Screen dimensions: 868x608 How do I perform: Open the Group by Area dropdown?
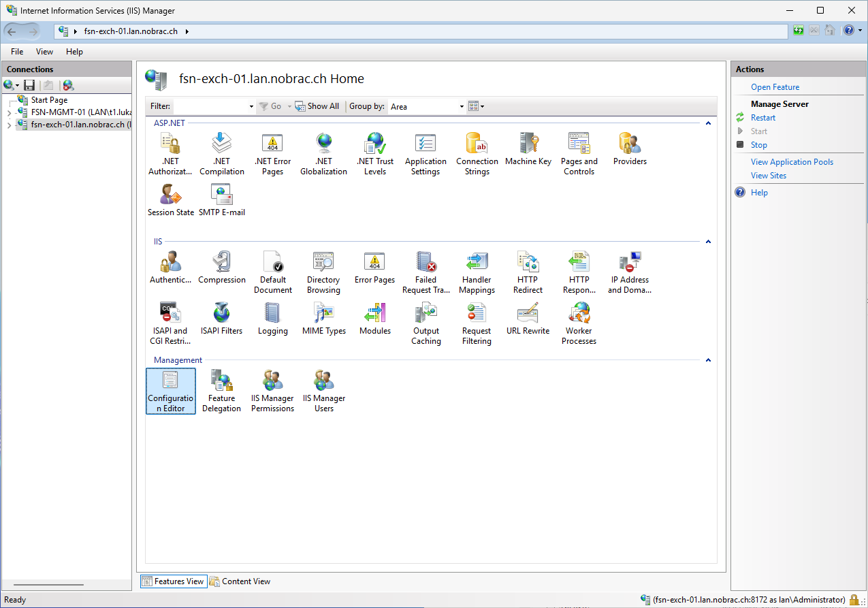(461, 106)
